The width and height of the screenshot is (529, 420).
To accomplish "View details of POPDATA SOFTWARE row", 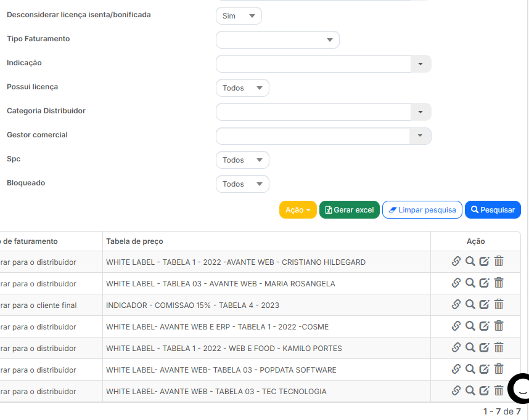I will 470,369.
